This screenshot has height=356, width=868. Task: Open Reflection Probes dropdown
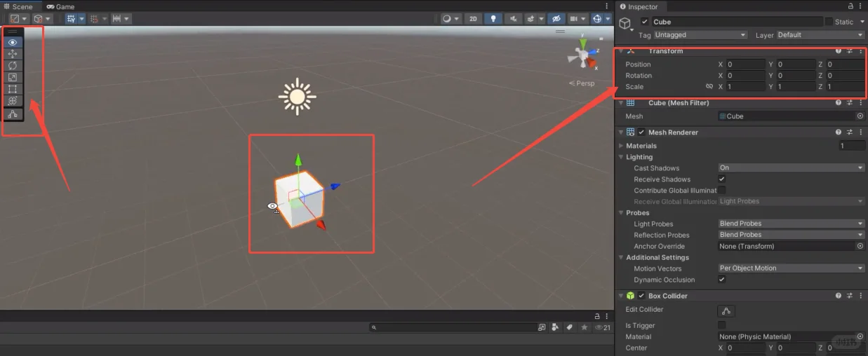(792, 235)
